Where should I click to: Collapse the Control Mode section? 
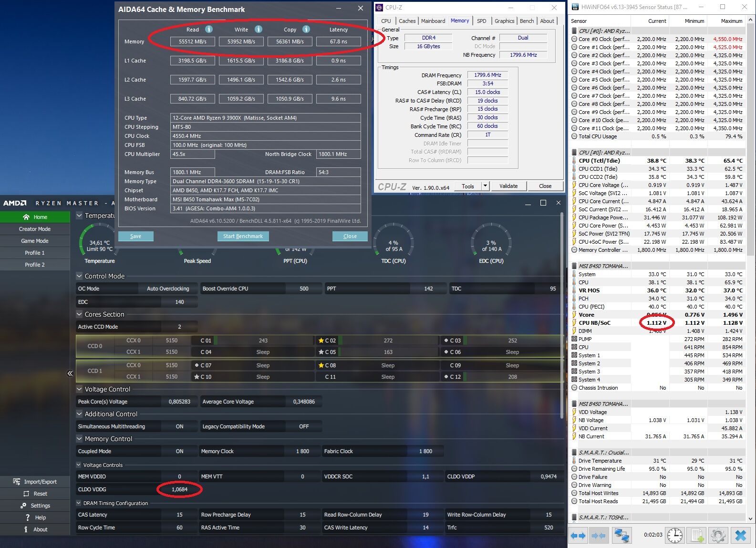[x=79, y=276]
